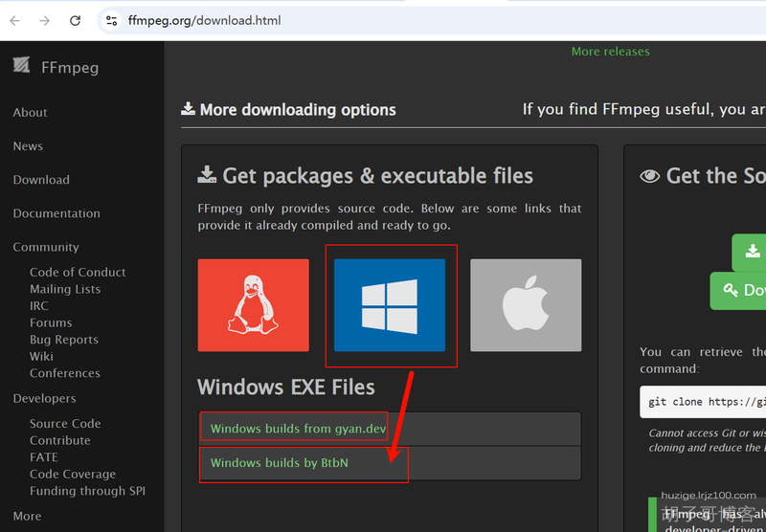The width and height of the screenshot is (766, 532).
Task: Reload the page with refresh icon
Action: click(x=75, y=20)
